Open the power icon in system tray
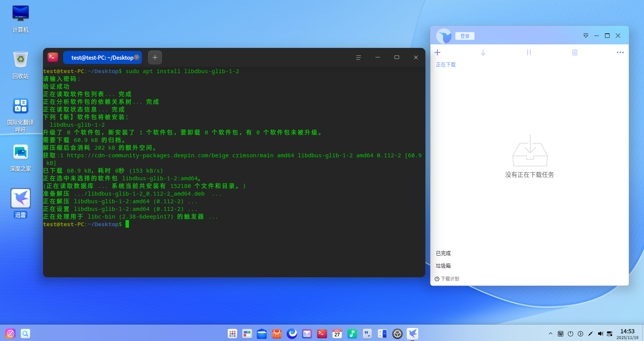The height and width of the screenshot is (341, 644). tap(571, 334)
